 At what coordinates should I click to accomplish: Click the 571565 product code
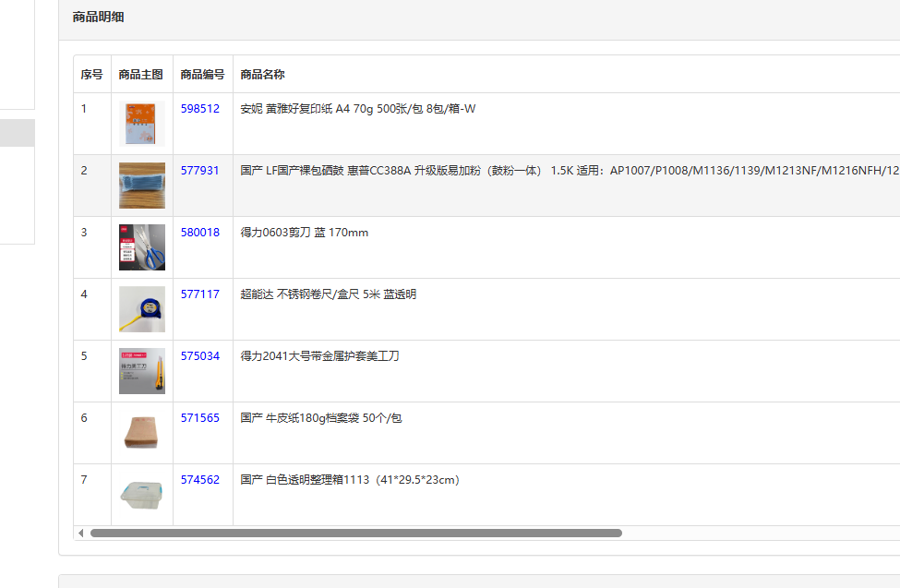pos(200,418)
